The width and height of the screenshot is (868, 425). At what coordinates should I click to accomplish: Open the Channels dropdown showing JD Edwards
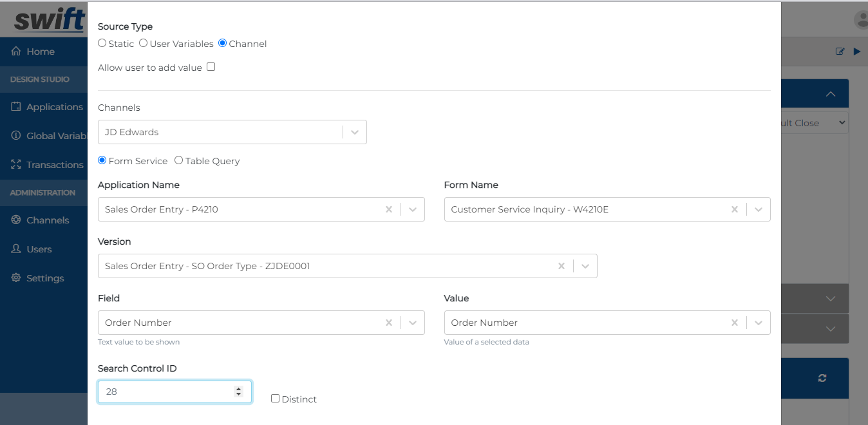pyautogui.click(x=354, y=131)
